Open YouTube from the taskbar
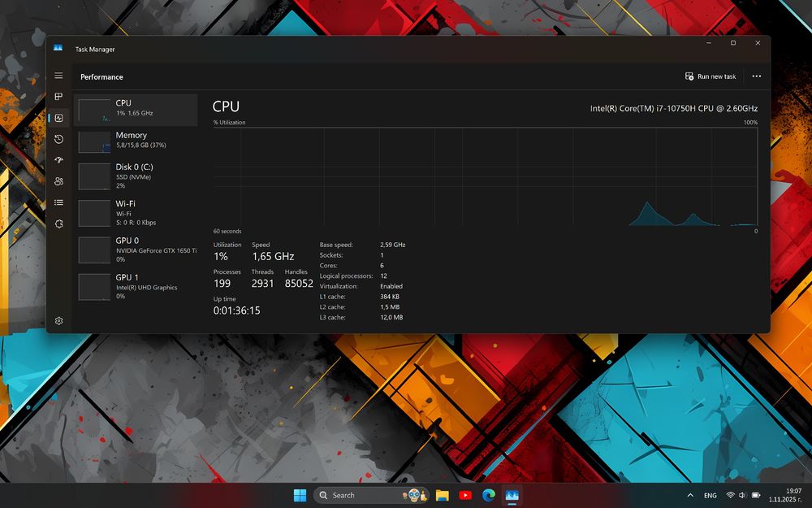 click(465, 496)
